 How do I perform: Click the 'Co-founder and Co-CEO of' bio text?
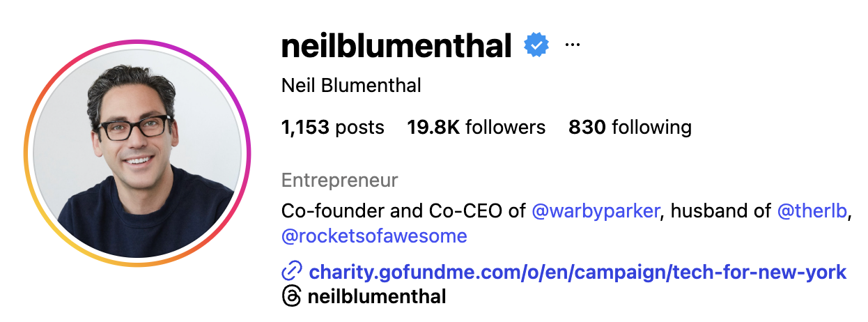404,210
